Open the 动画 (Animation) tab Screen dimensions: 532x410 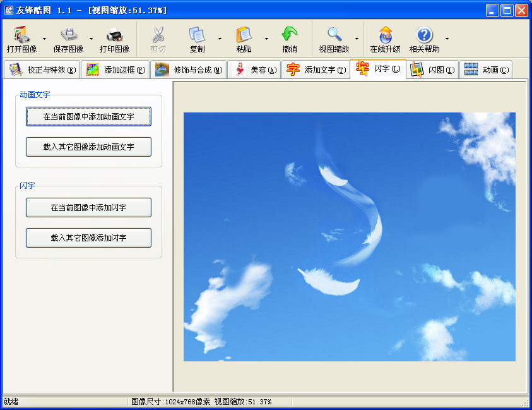click(485, 70)
